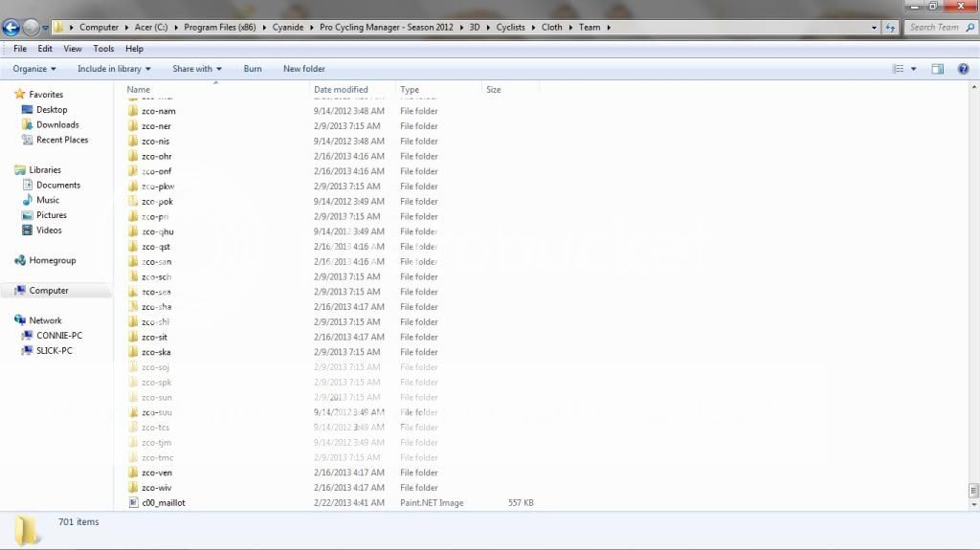Click the Back navigation arrow button

(11, 28)
